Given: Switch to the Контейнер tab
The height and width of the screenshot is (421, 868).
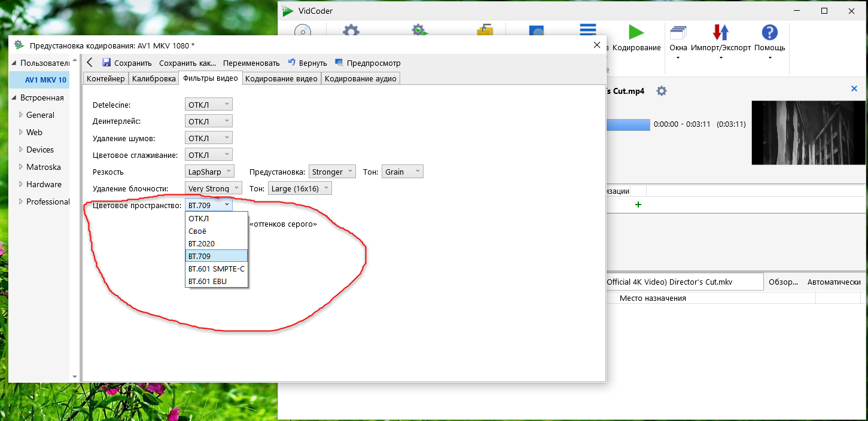Looking at the screenshot, I should (x=106, y=78).
